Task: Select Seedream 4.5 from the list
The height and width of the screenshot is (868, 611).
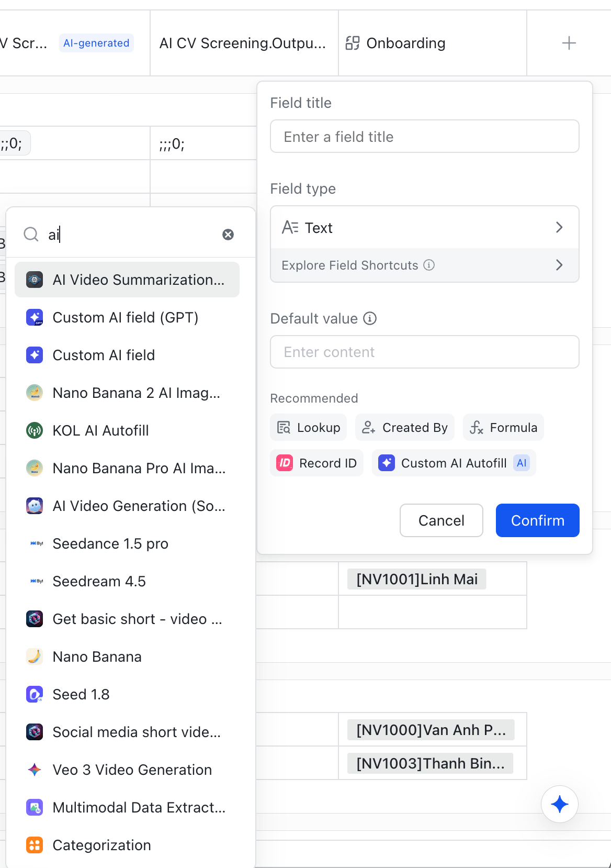Action: pyautogui.click(x=127, y=581)
